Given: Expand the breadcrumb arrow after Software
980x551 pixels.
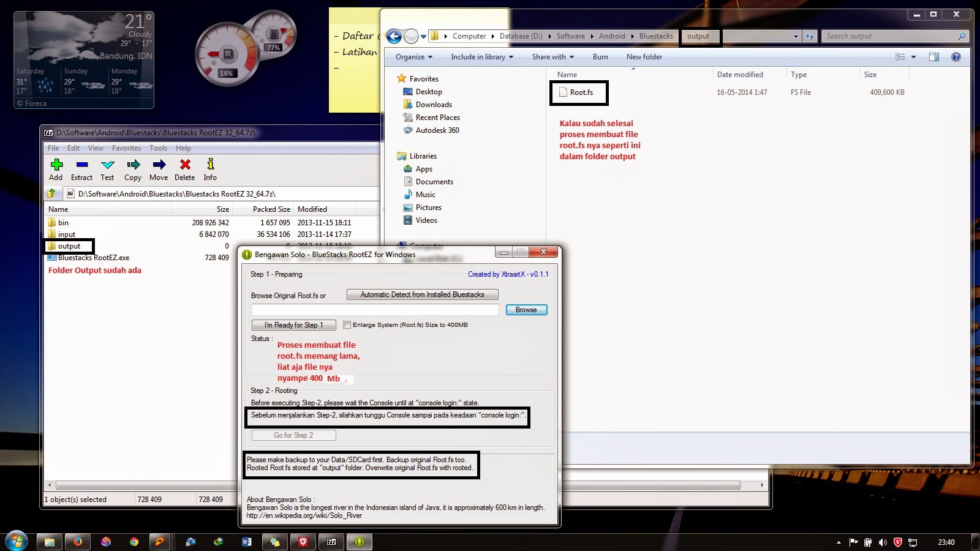Looking at the screenshot, I should (x=592, y=36).
